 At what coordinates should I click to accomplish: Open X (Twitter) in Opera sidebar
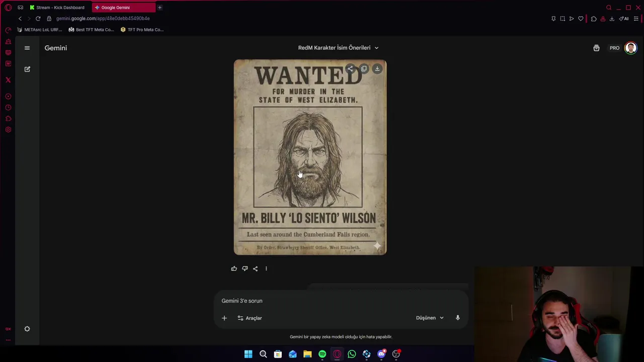(8, 80)
